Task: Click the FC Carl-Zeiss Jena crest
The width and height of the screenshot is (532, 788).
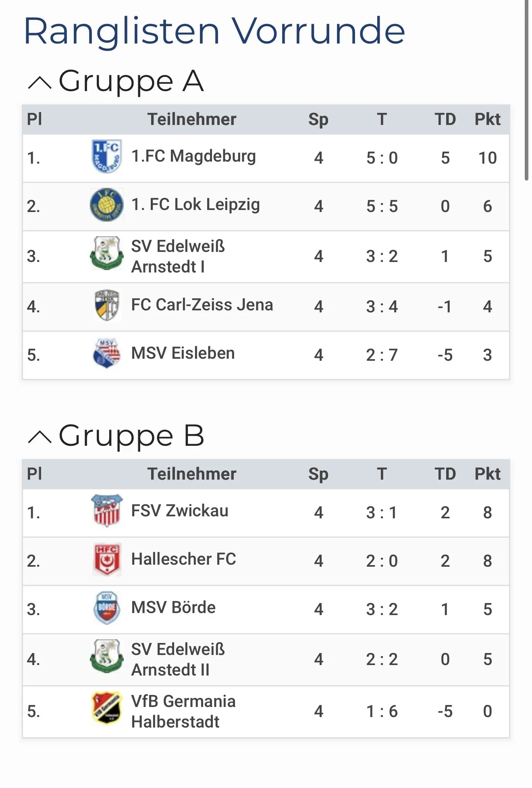Action: click(x=106, y=305)
